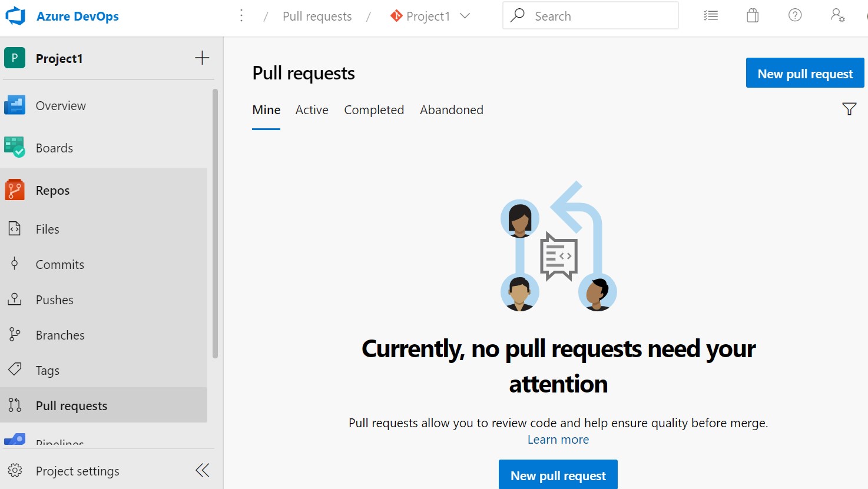Click the Commits icon
The height and width of the screenshot is (489, 868).
15,264
